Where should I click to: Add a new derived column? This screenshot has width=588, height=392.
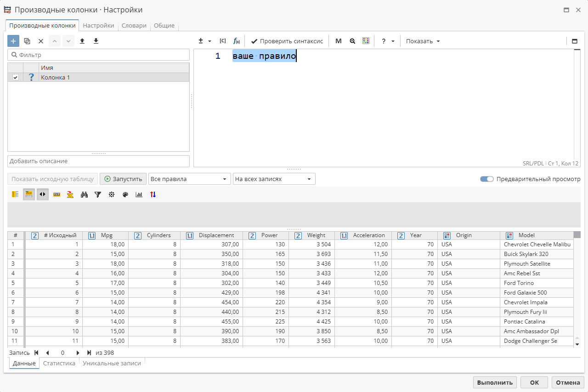coord(13,41)
